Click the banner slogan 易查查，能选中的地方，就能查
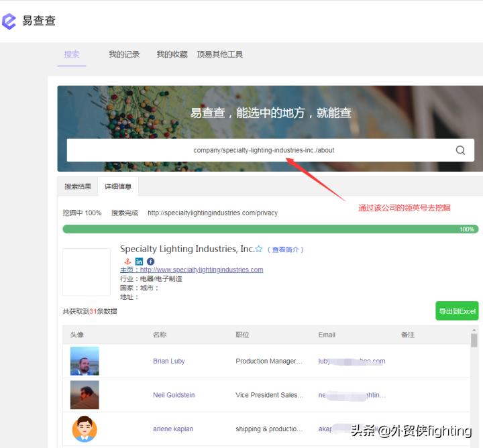Screen dimensions: 483x448 point(270,113)
